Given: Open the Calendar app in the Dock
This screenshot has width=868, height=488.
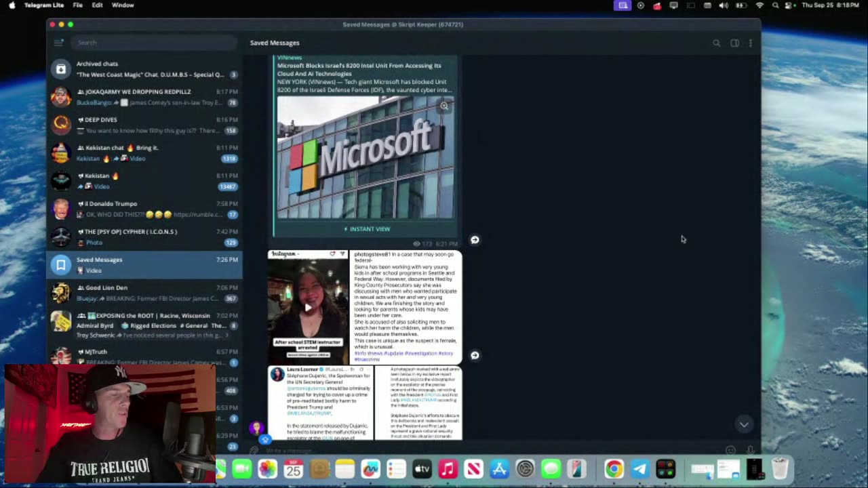Looking at the screenshot, I should [x=293, y=469].
